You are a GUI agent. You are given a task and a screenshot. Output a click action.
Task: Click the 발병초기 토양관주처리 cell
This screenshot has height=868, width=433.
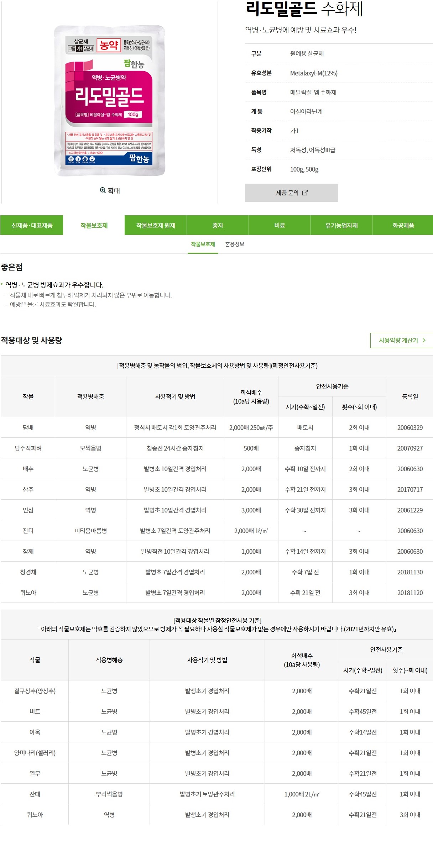click(x=207, y=794)
